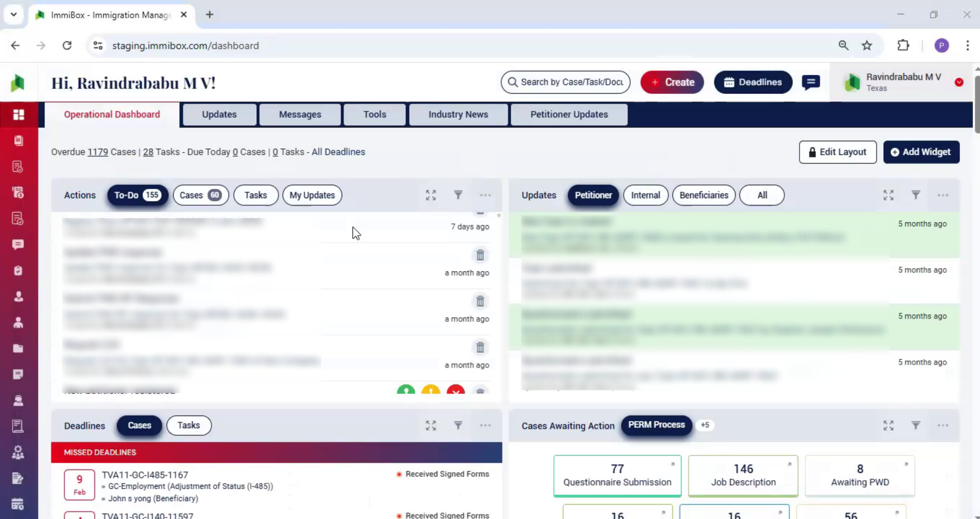
Task: Select the Internal updates pill
Action: [646, 195]
